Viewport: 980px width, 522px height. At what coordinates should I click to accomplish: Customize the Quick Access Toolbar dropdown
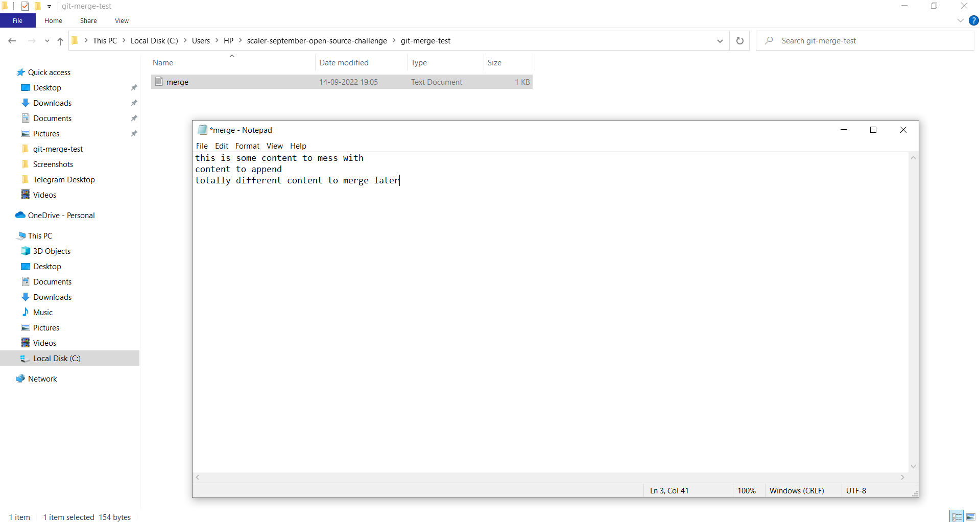49,6
